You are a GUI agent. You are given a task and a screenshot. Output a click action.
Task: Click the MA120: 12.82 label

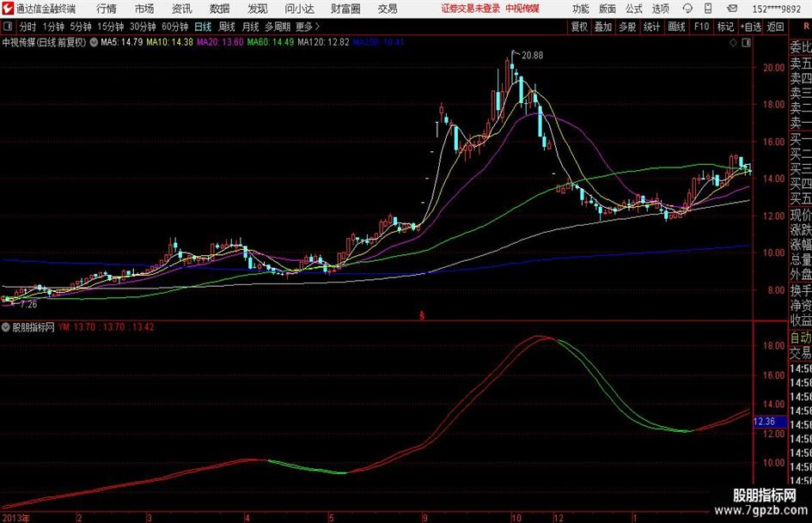point(324,42)
